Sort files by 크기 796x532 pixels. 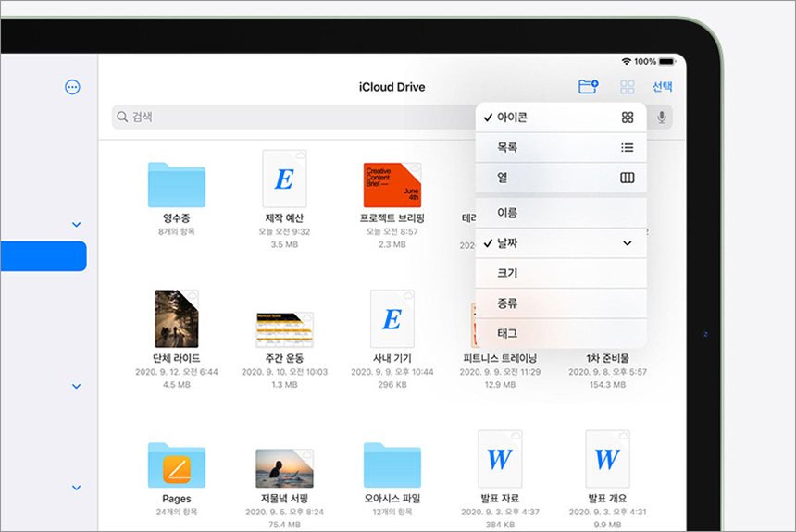coord(561,273)
